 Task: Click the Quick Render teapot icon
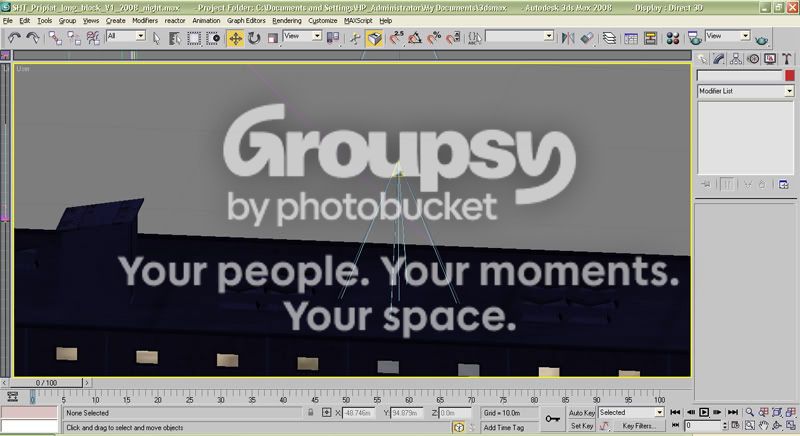[761, 39]
